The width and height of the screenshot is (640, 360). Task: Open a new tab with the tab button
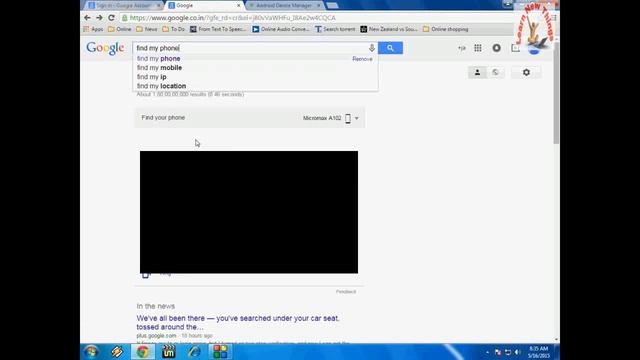(x=332, y=6)
